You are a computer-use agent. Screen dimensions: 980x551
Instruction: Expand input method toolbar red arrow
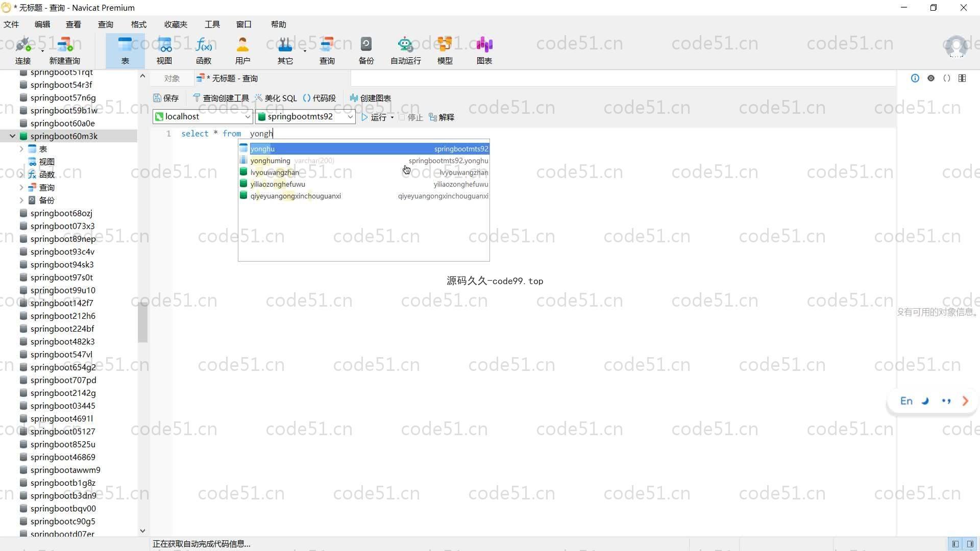pos(965,401)
